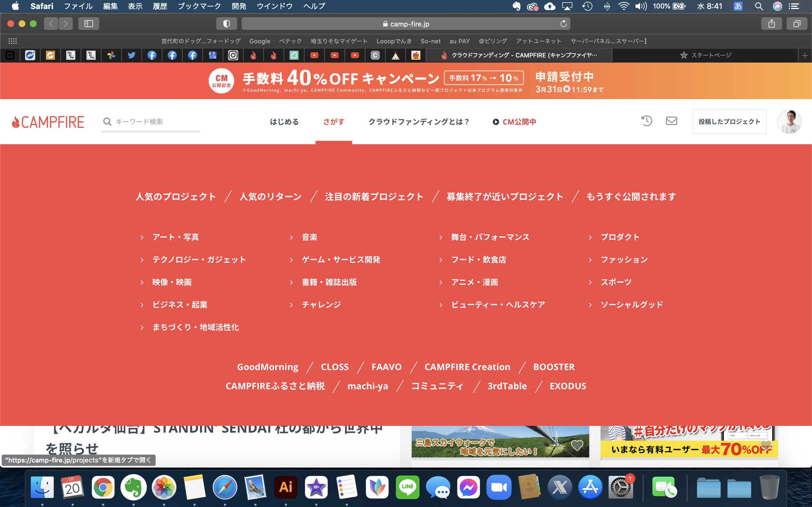Open the viewing history clock icon
The width and height of the screenshot is (812, 507).
(646, 121)
